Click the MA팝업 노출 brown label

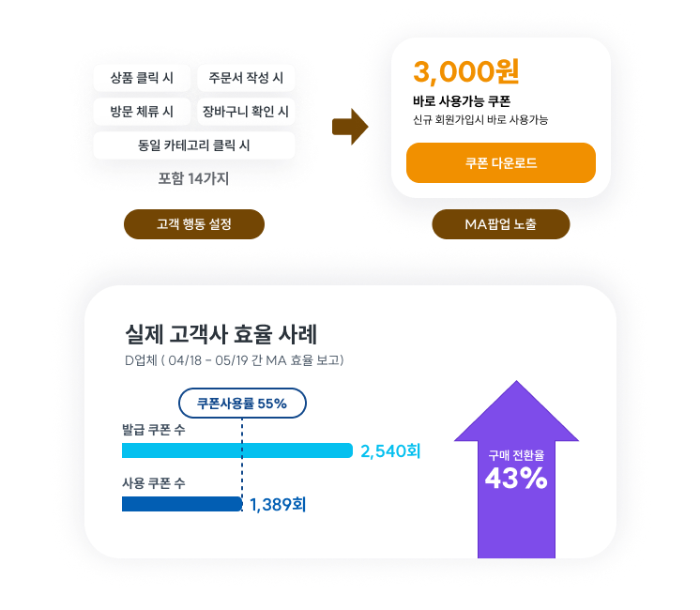coord(500,224)
